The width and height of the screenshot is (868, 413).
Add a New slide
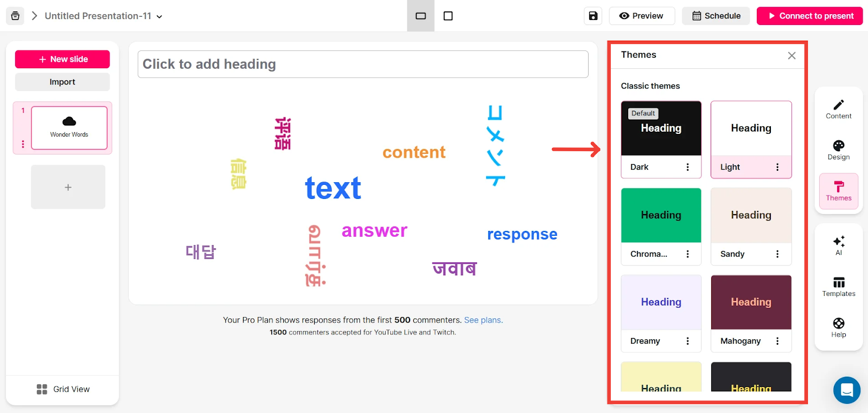coord(62,59)
